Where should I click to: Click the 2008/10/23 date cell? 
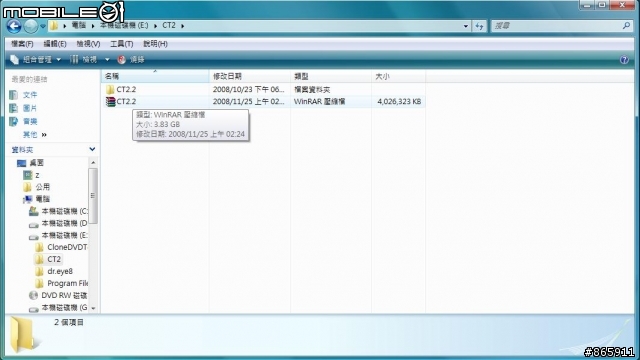(248, 89)
